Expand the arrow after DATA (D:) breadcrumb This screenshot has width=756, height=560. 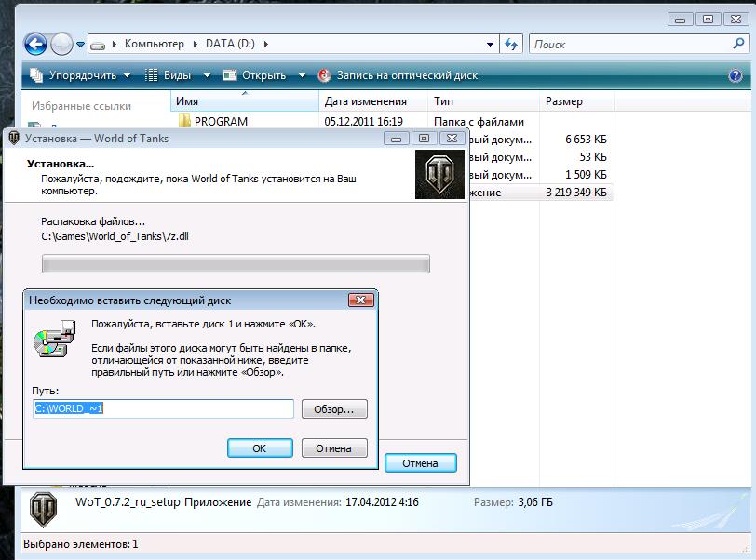pyautogui.click(x=265, y=45)
